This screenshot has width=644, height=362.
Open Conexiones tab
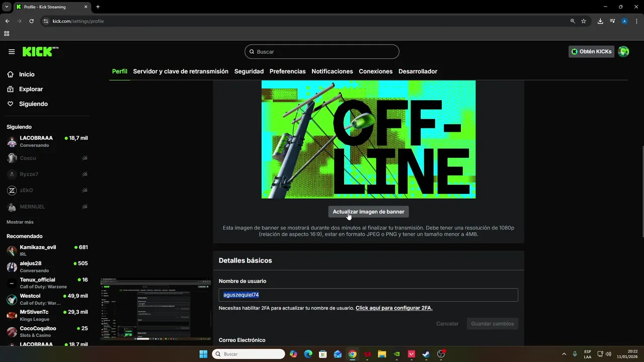[375, 71]
